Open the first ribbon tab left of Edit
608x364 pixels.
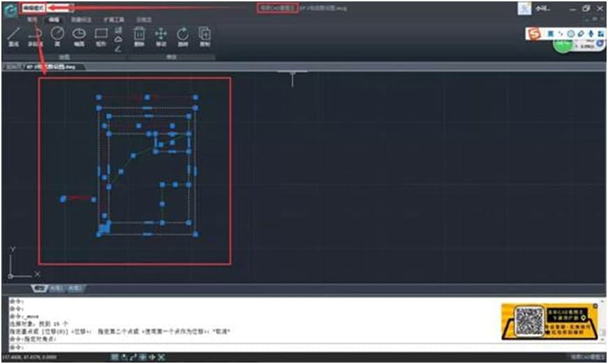pyautogui.click(x=32, y=20)
